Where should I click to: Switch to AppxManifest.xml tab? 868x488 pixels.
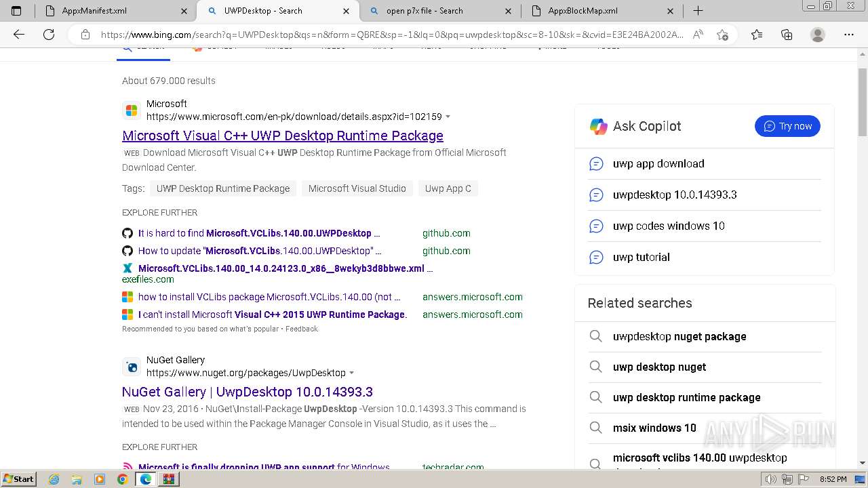pos(115,11)
